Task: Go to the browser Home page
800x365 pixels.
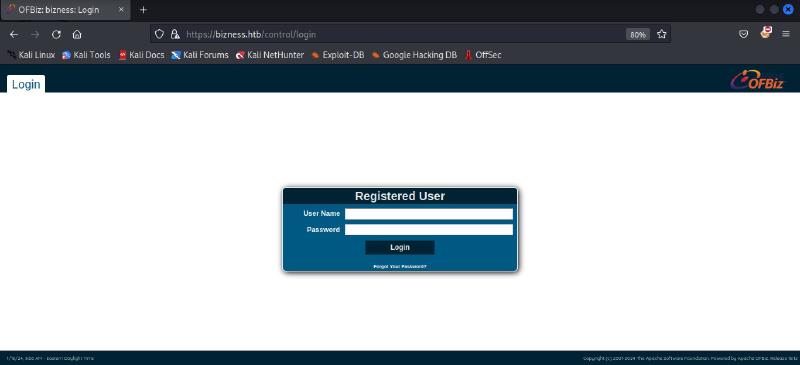Action: point(77,34)
